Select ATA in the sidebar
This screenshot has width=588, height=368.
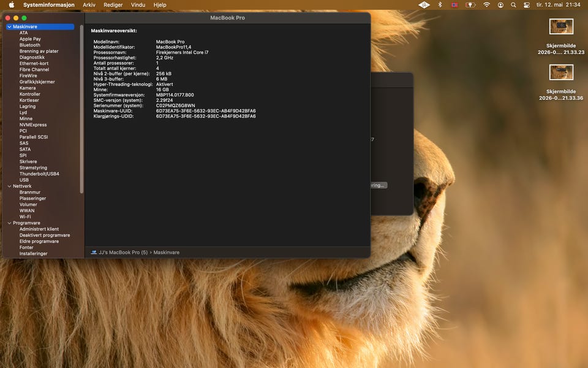click(24, 33)
